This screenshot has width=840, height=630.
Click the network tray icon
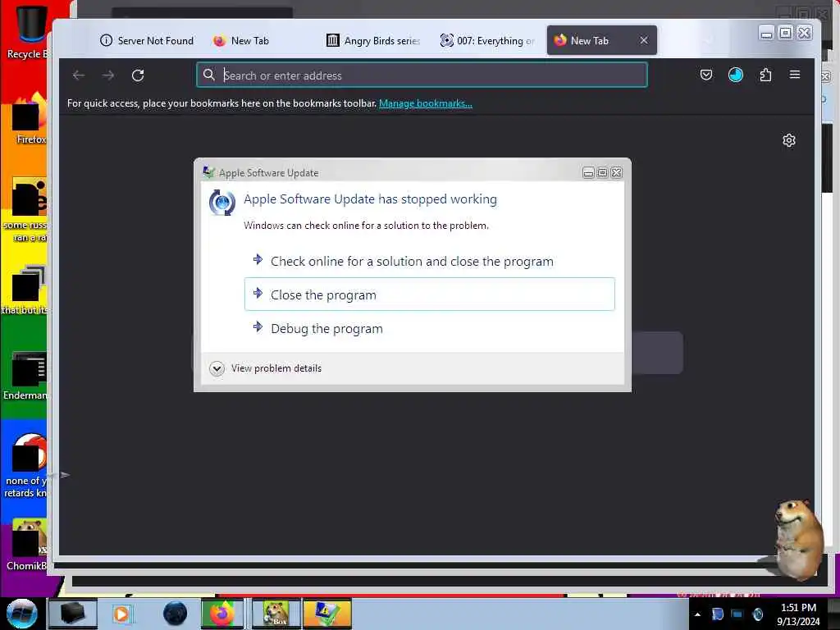737,614
